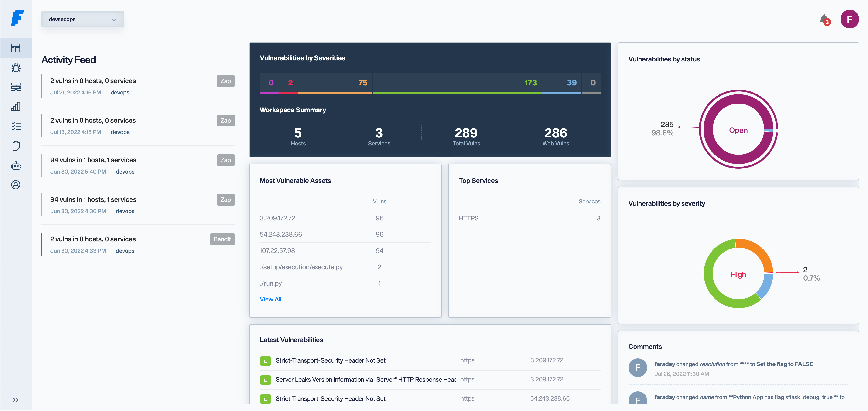Open the Users person icon in sidebar
Viewport: 868px width, 411px height.
16,185
